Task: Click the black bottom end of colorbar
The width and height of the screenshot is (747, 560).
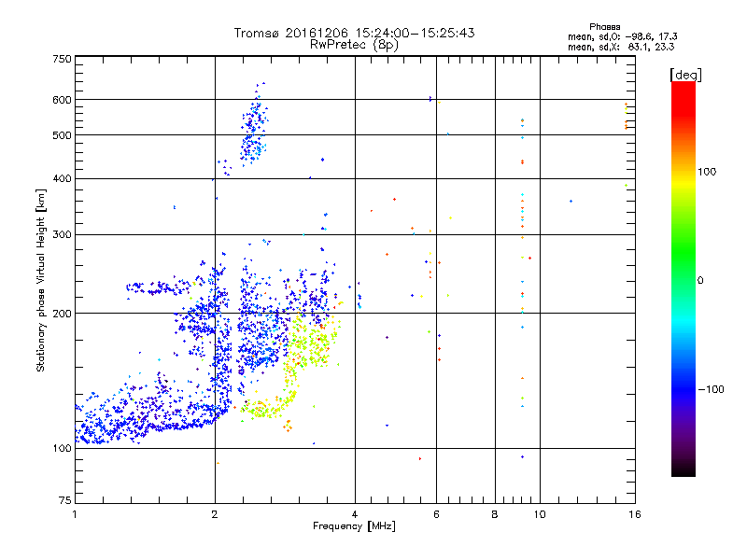Action: click(x=684, y=469)
